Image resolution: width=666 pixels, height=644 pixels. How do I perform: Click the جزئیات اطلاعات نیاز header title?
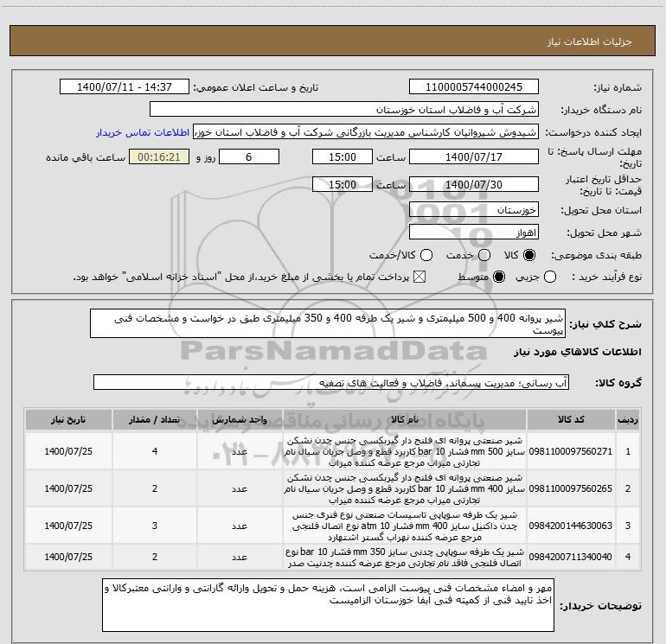coord(589,41)
